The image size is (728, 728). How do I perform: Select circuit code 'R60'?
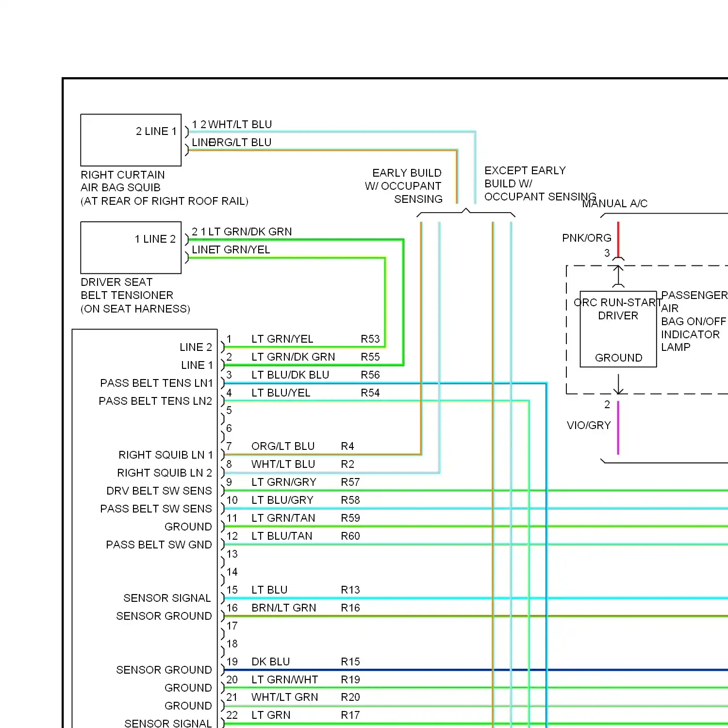click(x=350, y=536)
